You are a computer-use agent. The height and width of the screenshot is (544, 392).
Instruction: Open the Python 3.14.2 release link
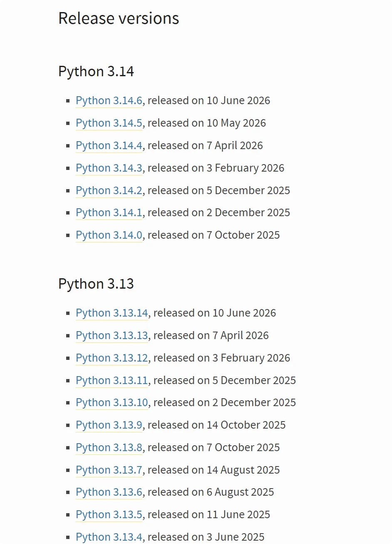coord(109,191)
